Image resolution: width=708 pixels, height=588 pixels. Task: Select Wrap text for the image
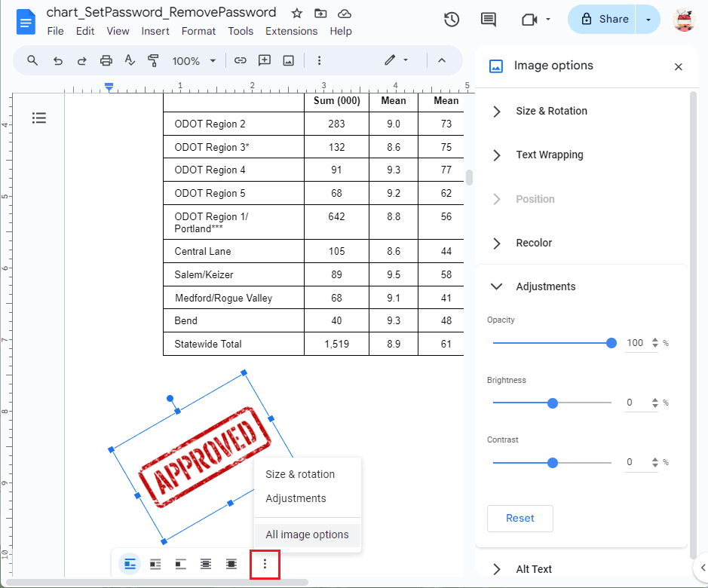click(155, 563)
